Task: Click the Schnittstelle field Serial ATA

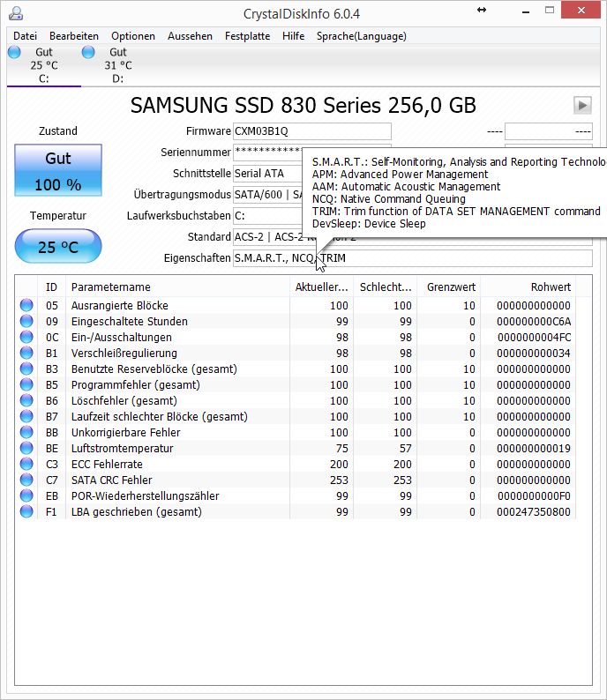Action: point(268,174)
